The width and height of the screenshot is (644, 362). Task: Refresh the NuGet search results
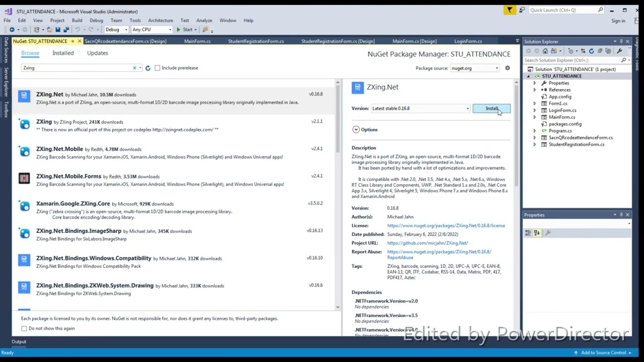[147, 68]
